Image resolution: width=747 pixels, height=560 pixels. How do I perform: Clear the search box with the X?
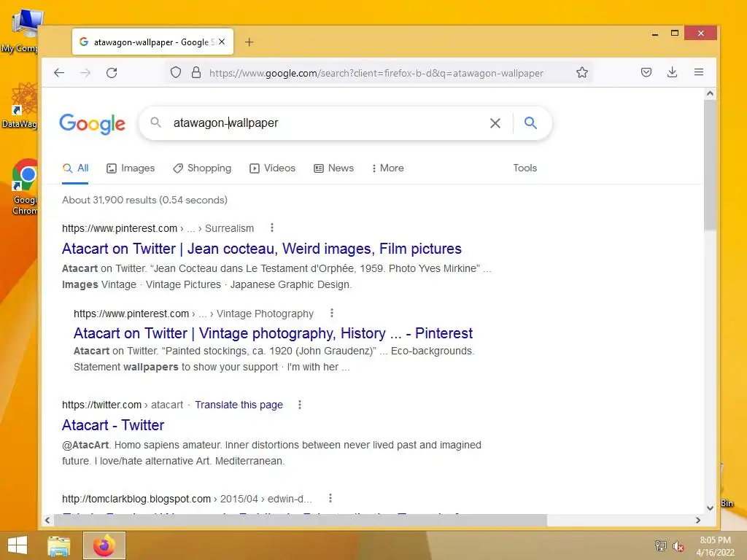(495, 123)
